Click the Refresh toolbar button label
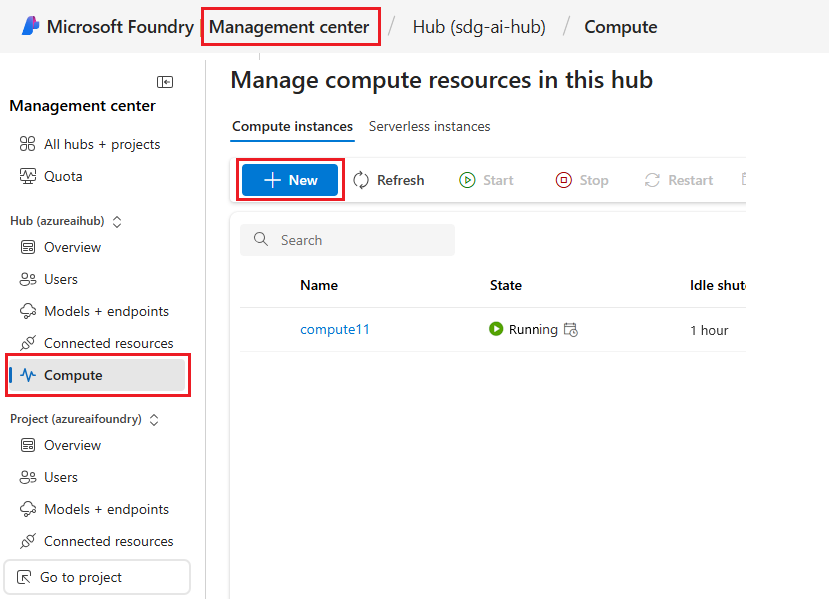 click(400, 180)
